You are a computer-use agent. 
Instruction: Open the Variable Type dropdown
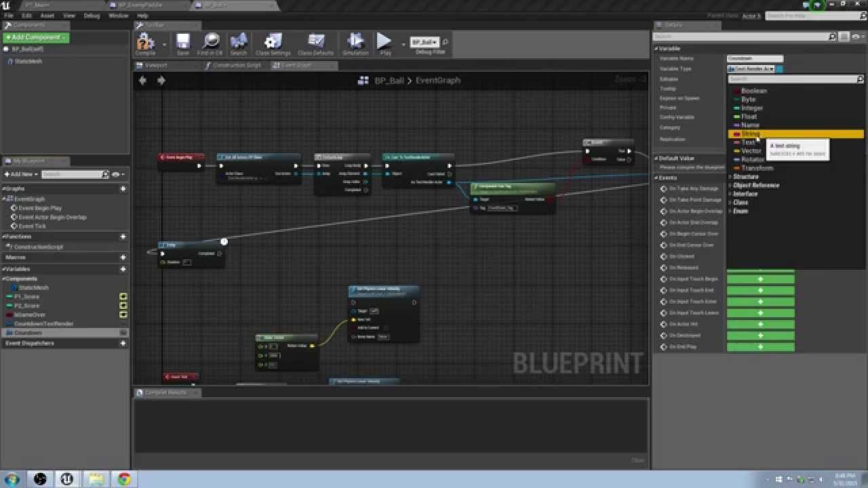pyautogui.click(x=751, y=68)
